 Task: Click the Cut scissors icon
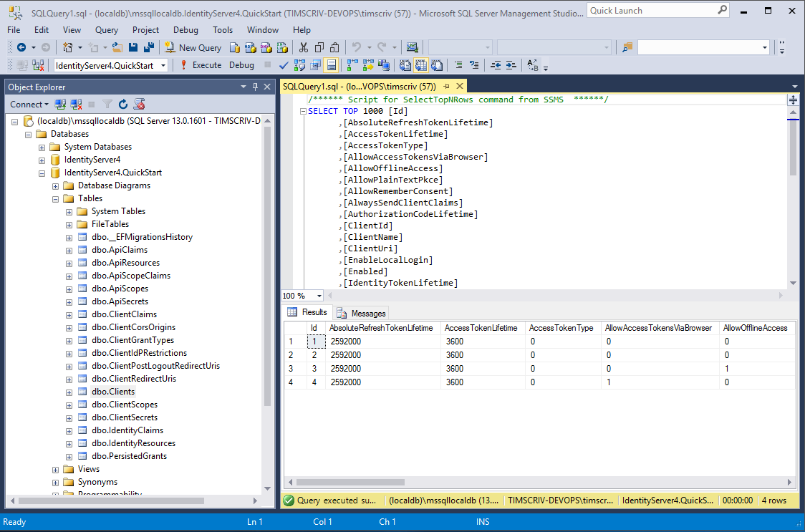(303, 47)
